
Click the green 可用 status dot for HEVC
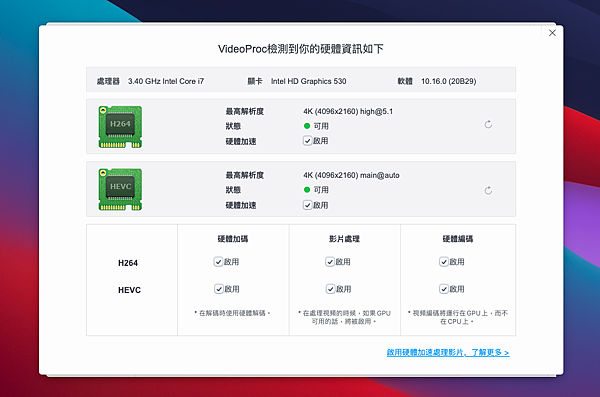point(307,190)
